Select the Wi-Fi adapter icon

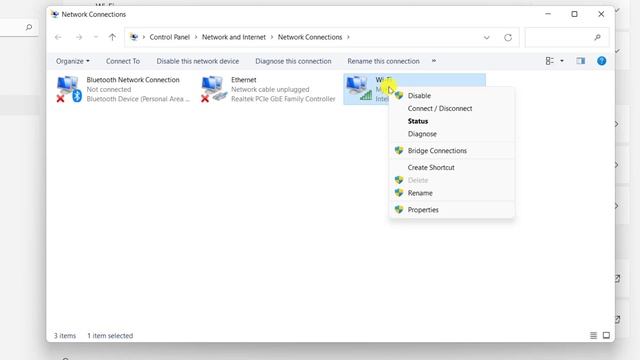point(359,88)
